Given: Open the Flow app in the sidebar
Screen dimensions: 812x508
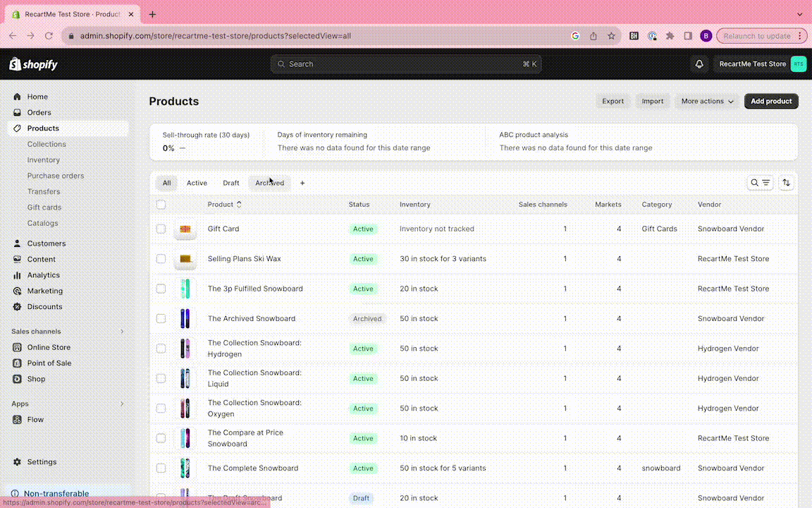Looking at the screenshot, I should click(x=35, y=420).
